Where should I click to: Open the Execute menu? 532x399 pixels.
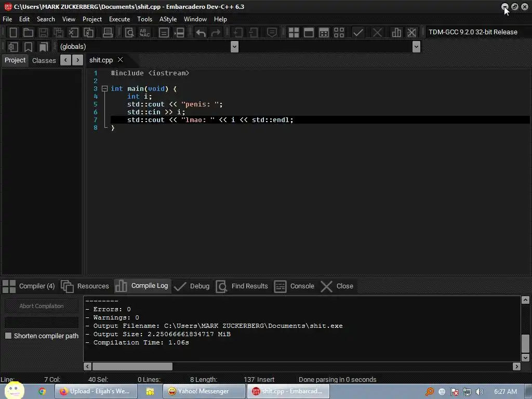(119, 19)
